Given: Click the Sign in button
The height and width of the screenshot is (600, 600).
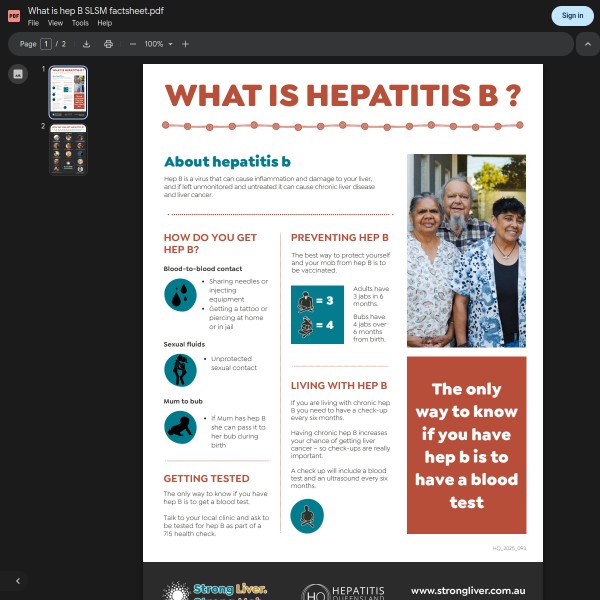Looking at the screenshot, I should coord(572,15).
